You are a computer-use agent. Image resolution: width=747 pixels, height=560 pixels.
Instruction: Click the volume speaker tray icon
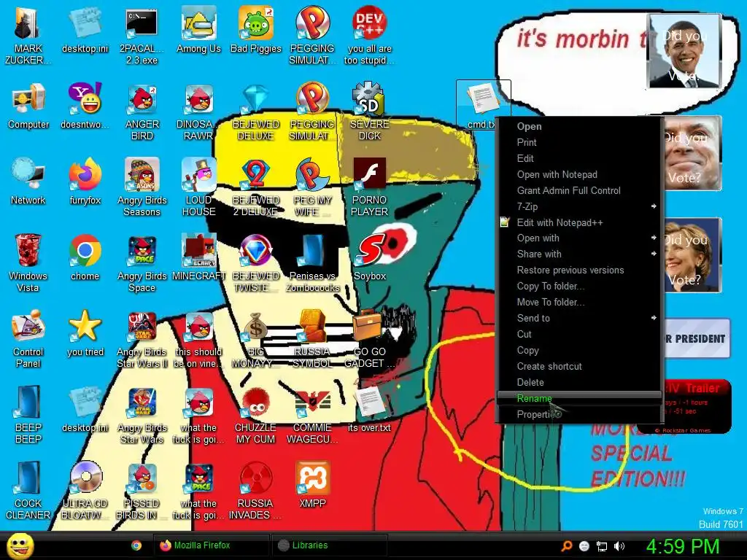pyautogui.click(x=619, y=546)
